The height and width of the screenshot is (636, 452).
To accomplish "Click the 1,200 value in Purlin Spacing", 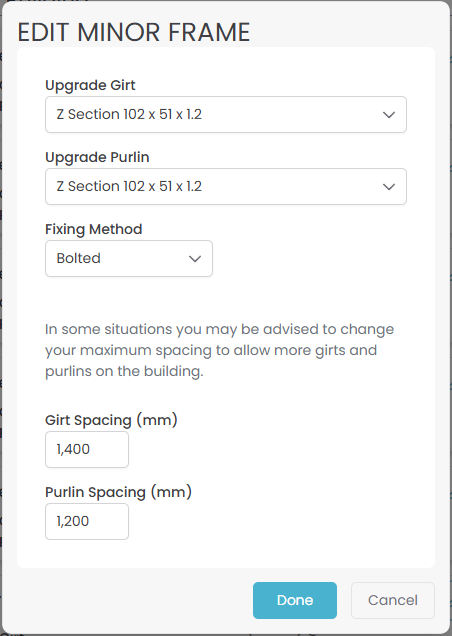I will (73, 521).
